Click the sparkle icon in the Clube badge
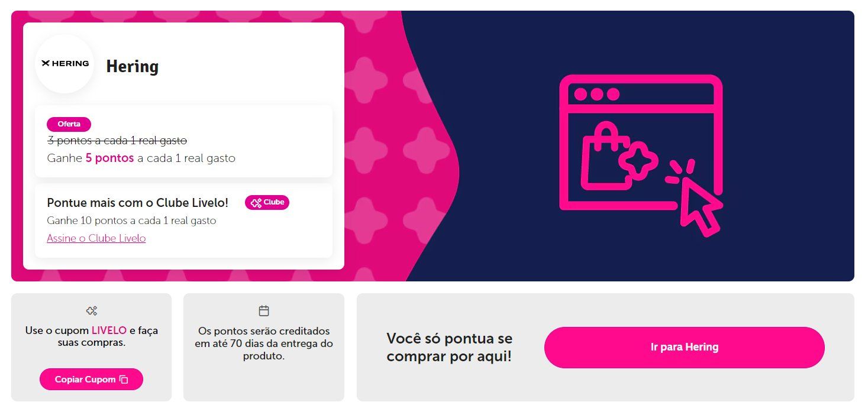This screenshot has height=415, width=868. (x=256, y=203)
